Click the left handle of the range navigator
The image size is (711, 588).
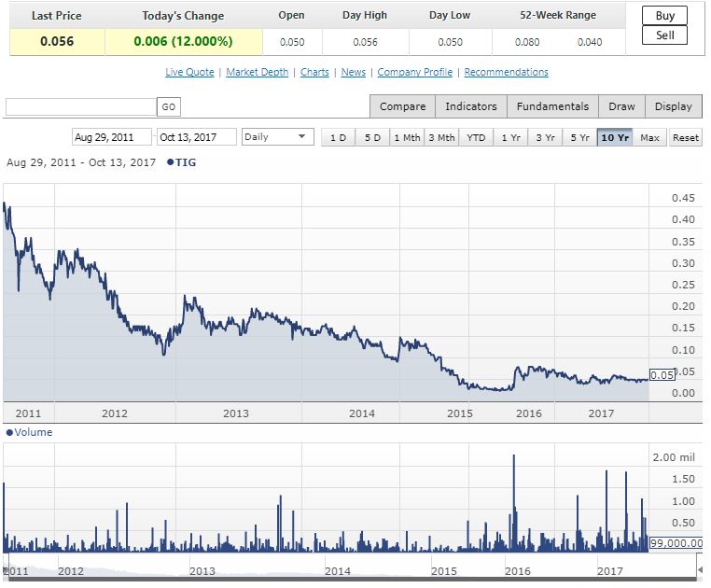pyautogui.click(x=6, y=570)
